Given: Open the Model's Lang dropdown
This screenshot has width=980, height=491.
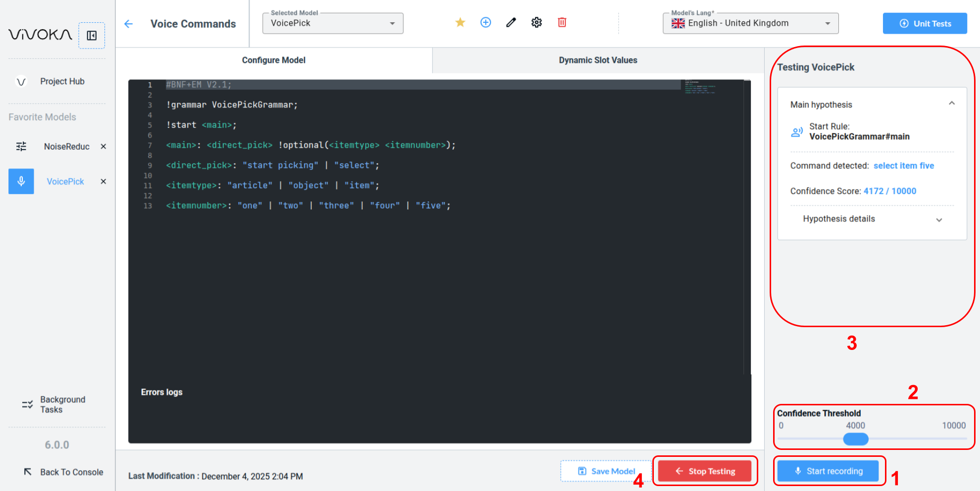Looking at the screenshot, I should 750,23.
